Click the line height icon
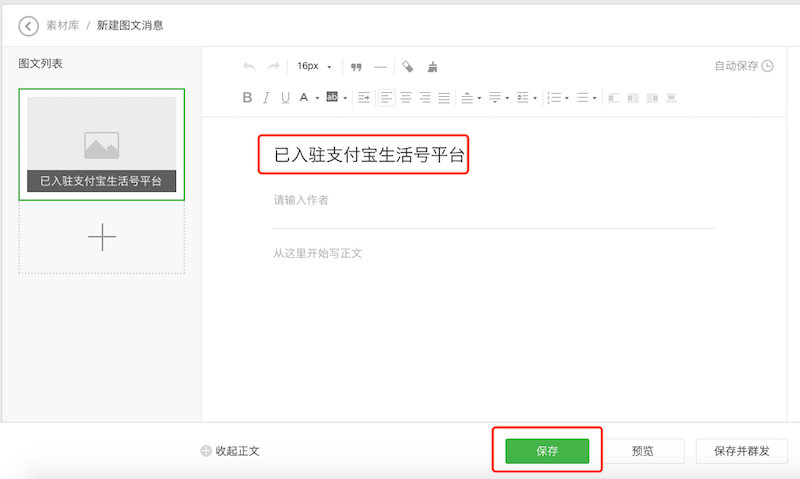Image resolution: width=800 pixels, height=479 pixels. pos(522,97)
